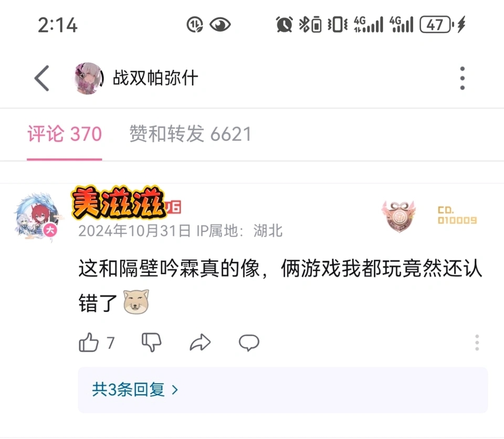Switch to 赞和转发 6621 tab
This screenshot has width=504, height=439.
click(190, 134)
